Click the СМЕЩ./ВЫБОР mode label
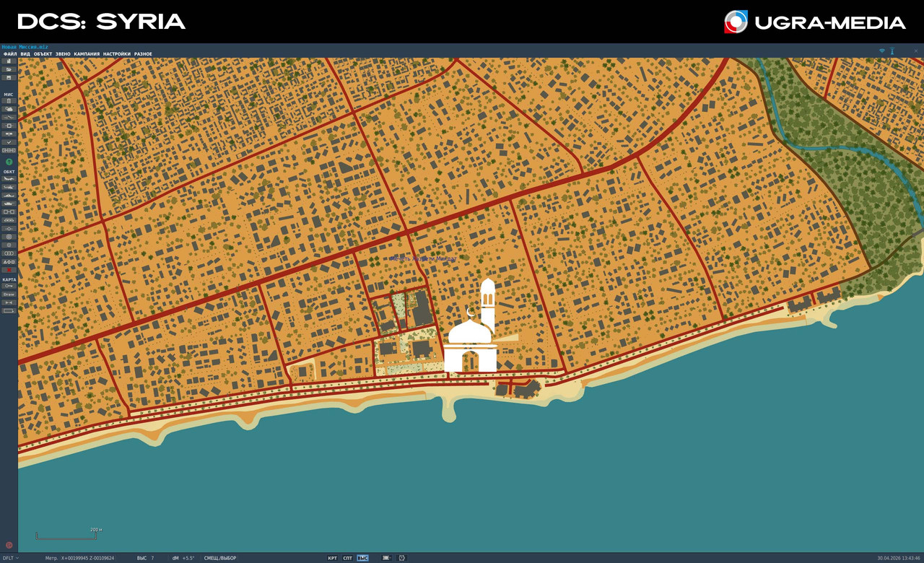 (220, 558)
